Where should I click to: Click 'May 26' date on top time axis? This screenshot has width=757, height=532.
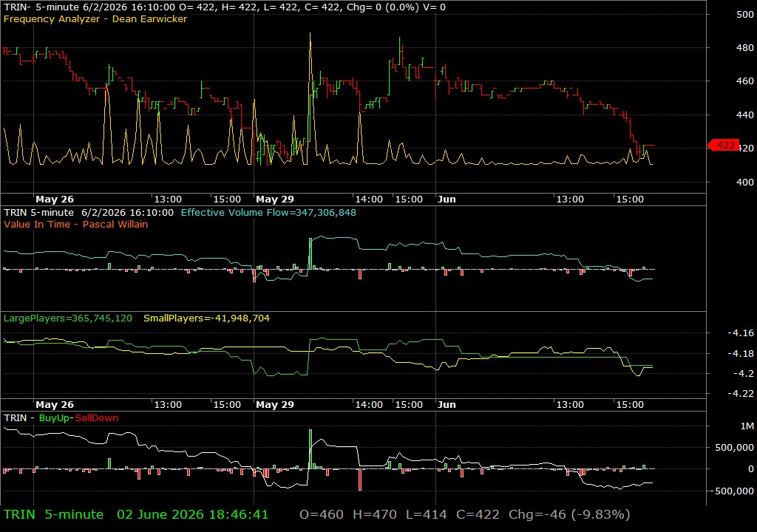coord(55,199)
